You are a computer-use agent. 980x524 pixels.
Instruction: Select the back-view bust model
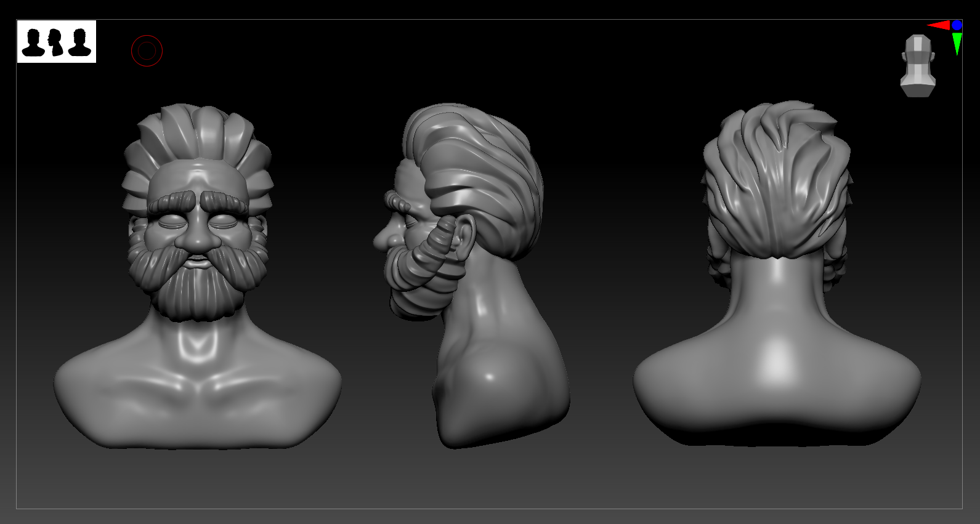[777, 274]
